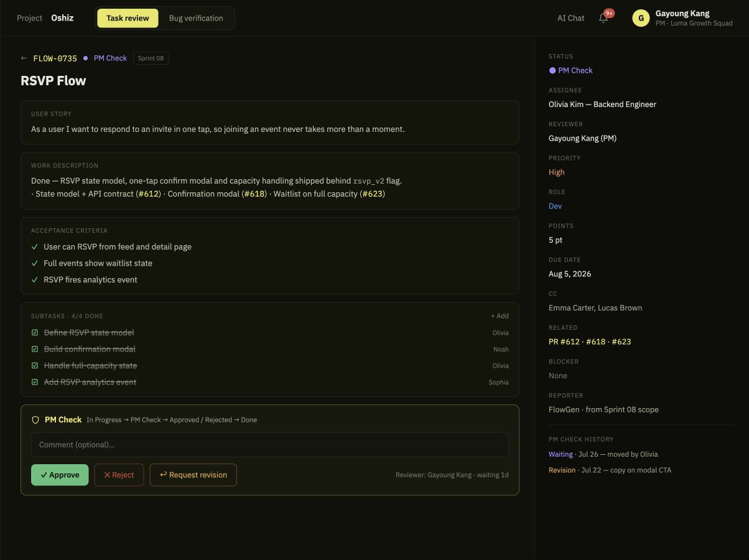Click the checkmark beside RSVP fires analytics event

coord(35,280)
